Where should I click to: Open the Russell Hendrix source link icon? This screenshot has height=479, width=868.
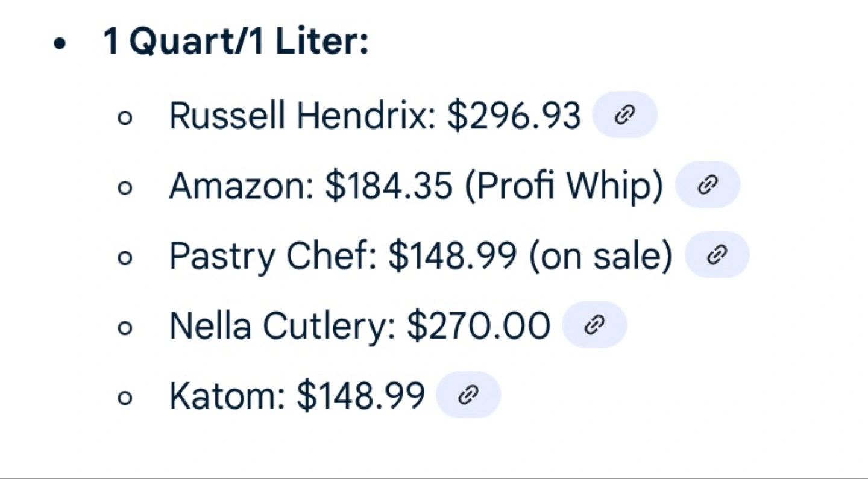[624, 114]
